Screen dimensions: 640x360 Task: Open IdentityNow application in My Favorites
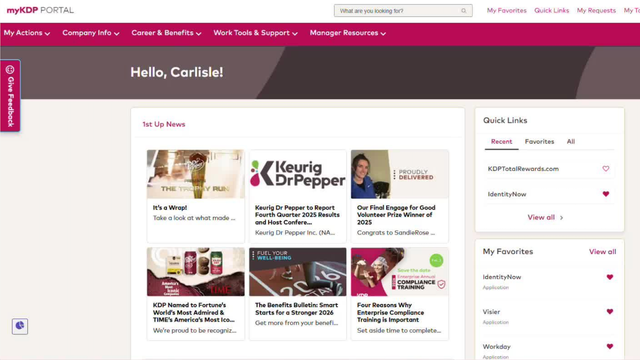pos(502,277)
